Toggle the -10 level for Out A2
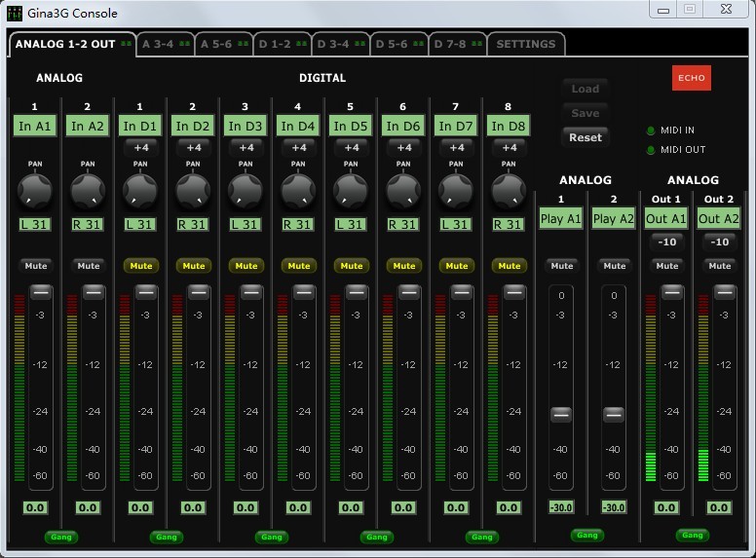 click(x=719, y=242)
